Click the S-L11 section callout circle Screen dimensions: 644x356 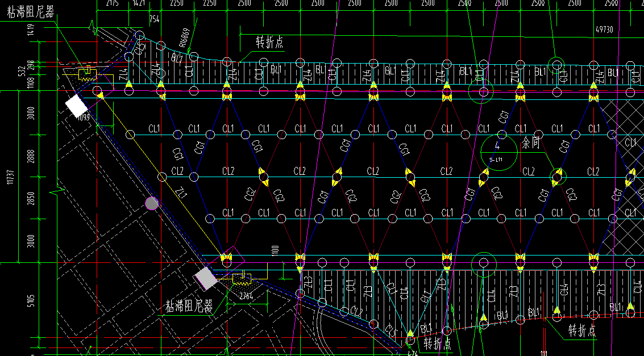pyautogui.click(x=499, y=152)
